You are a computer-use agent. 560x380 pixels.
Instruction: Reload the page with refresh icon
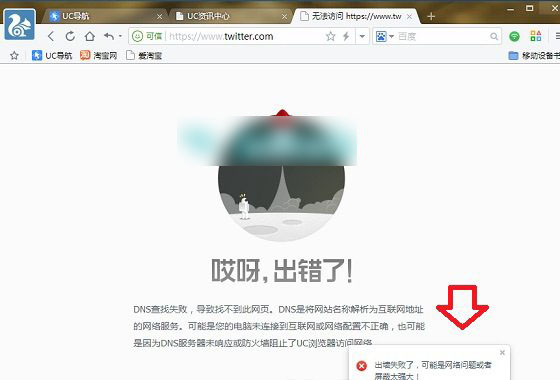tap(70, 36)
